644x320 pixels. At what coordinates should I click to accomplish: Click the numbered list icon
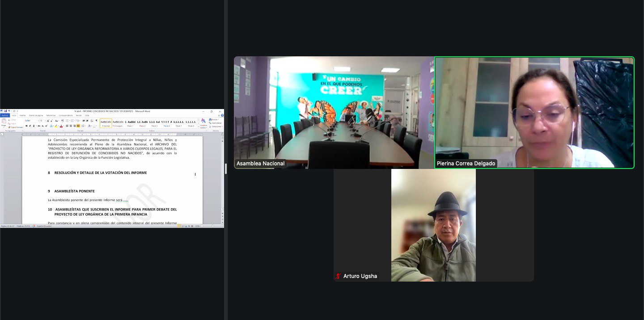pos(72,121)
